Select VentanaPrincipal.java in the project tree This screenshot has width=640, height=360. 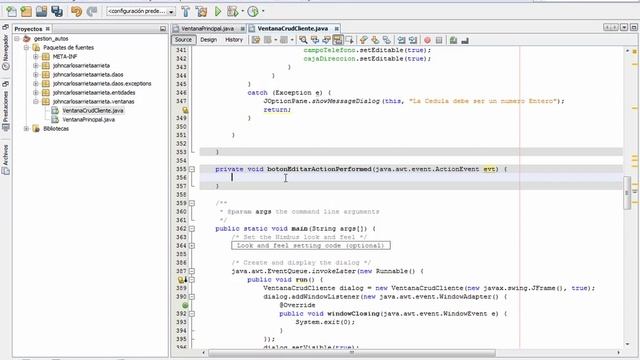tap(88, 120)
